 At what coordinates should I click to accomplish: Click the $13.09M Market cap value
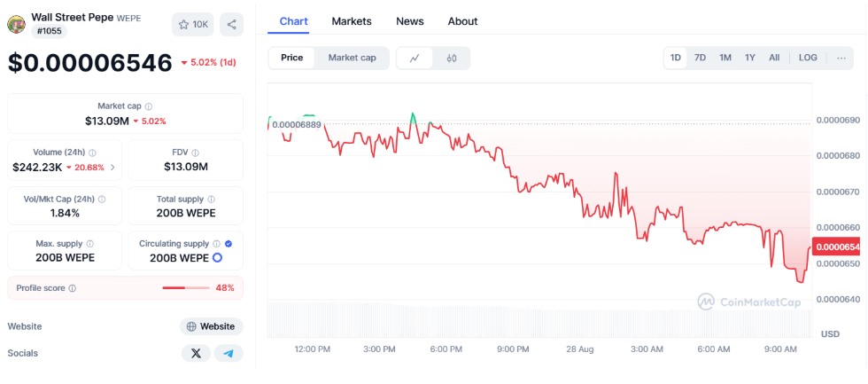[x=108, y=121]
